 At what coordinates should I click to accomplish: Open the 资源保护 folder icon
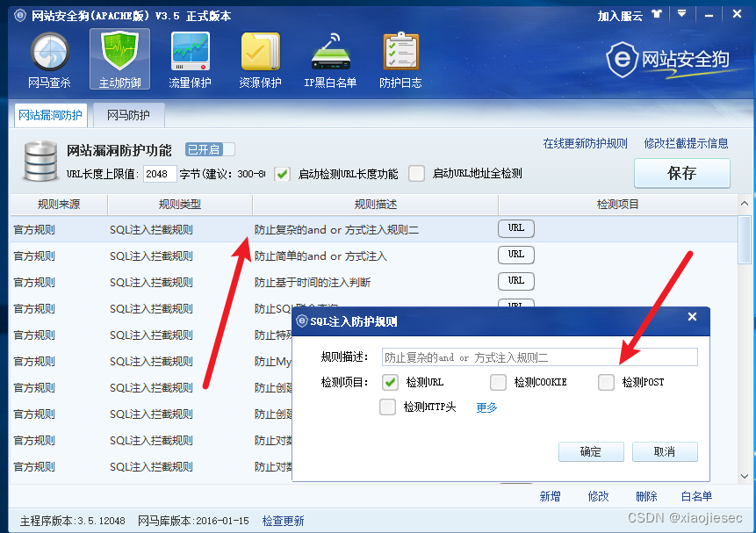click(260, 61)
